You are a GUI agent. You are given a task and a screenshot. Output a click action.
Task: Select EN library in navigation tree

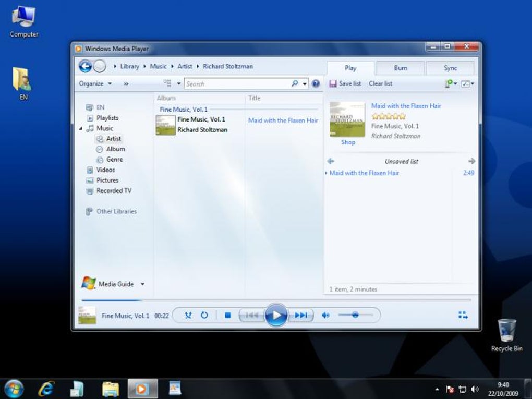95,107
